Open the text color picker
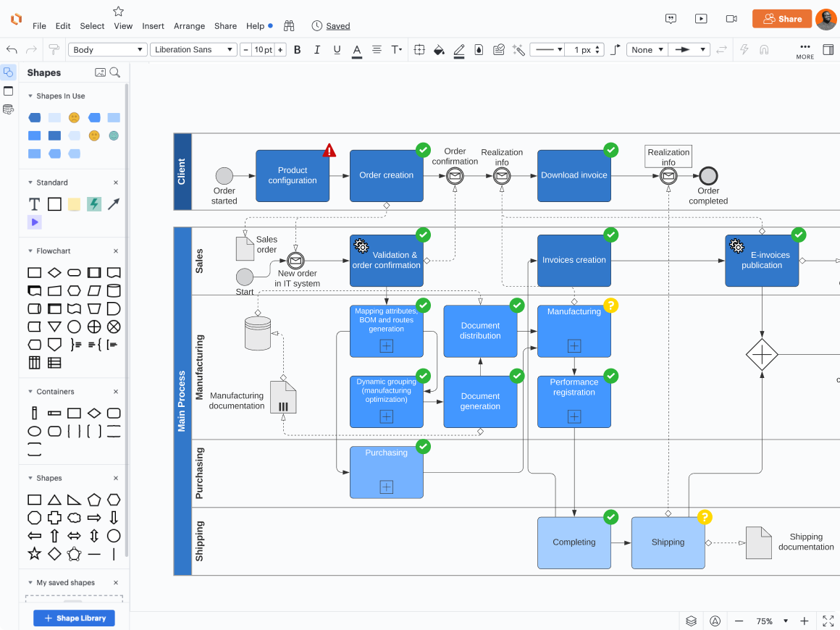Viewport: 840px width, 630px height. pyautogui.click(x=357, y=50)
